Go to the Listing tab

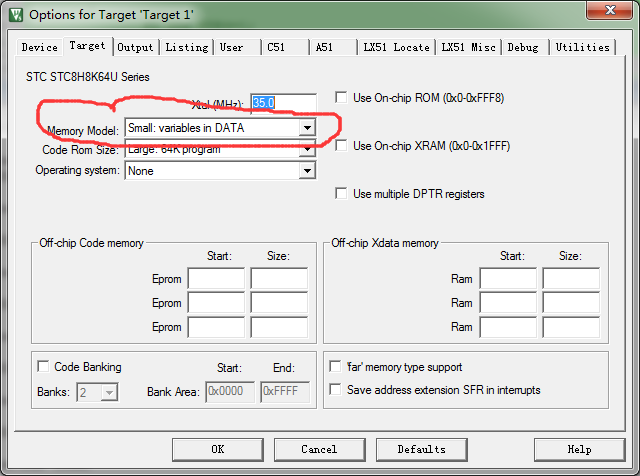click(x=187, y=47)
